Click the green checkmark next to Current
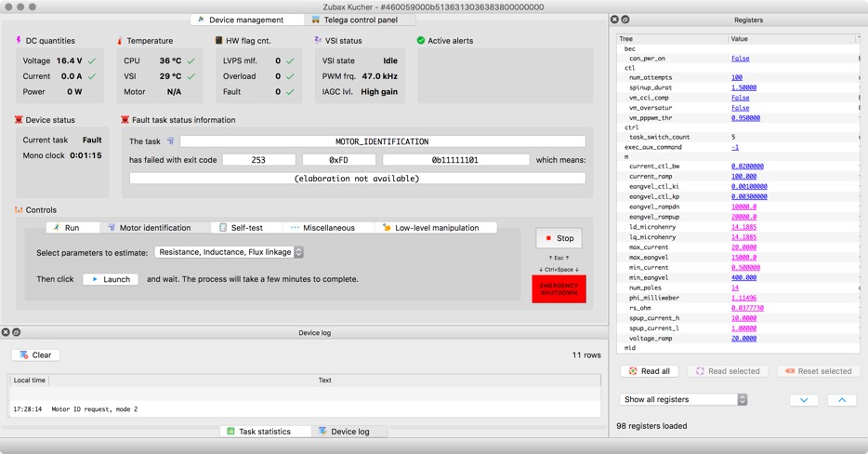 tap(92, 76)
